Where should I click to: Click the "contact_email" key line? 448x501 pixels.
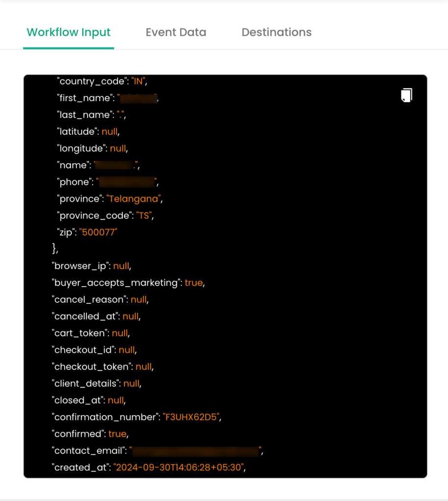(157, 451)
